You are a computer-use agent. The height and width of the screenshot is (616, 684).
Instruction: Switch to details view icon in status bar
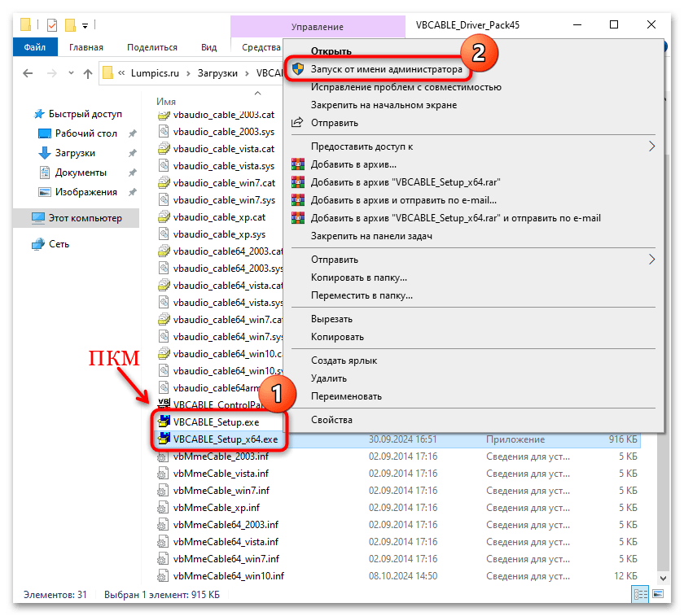pyautogui.click(x=640, y=594)
